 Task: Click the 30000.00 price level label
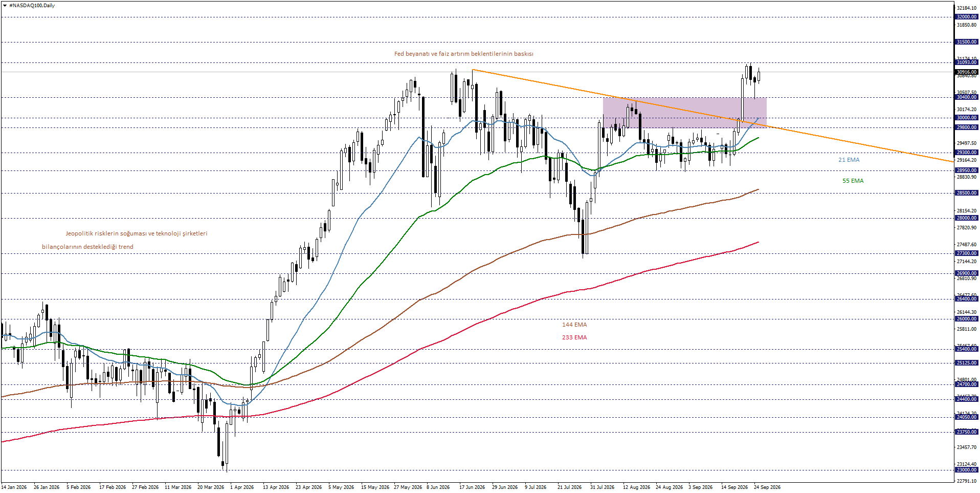click(966, 118)
